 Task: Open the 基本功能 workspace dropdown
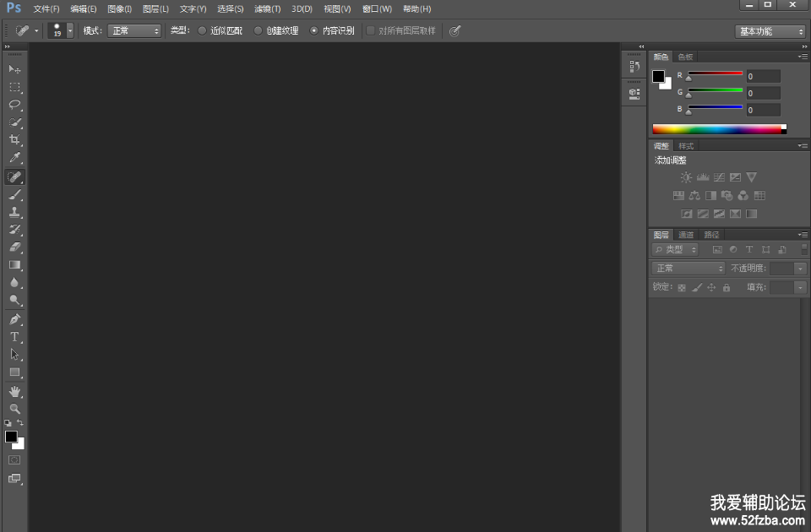click(x=770, y=31)
